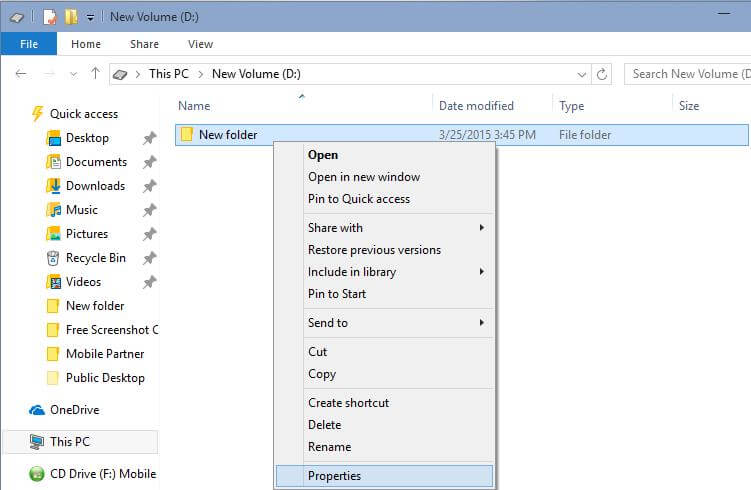
Task: Open the Customize Quick Access Toolbar dropdown
Action: point(90,18)
